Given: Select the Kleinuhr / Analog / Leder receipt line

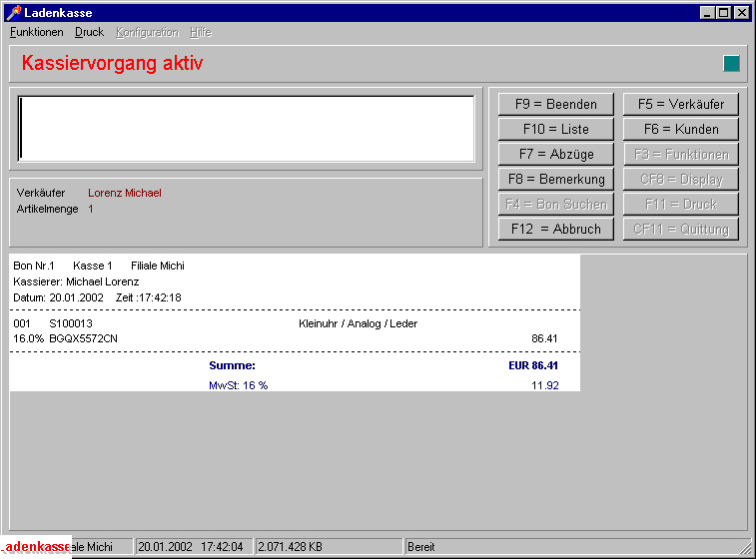Looking at the screenshot, I should click(x=358, y=323).
